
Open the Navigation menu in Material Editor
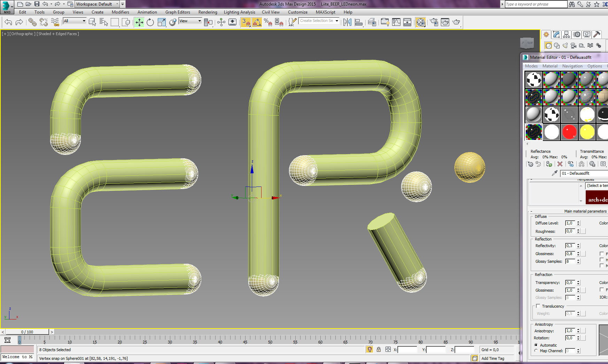tap(572, 66)
